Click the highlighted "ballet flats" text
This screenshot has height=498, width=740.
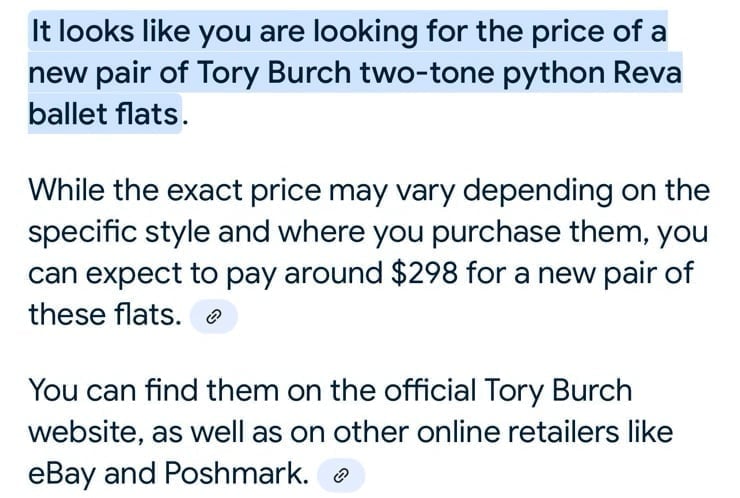pyautogui.click(x=104, y=114)
